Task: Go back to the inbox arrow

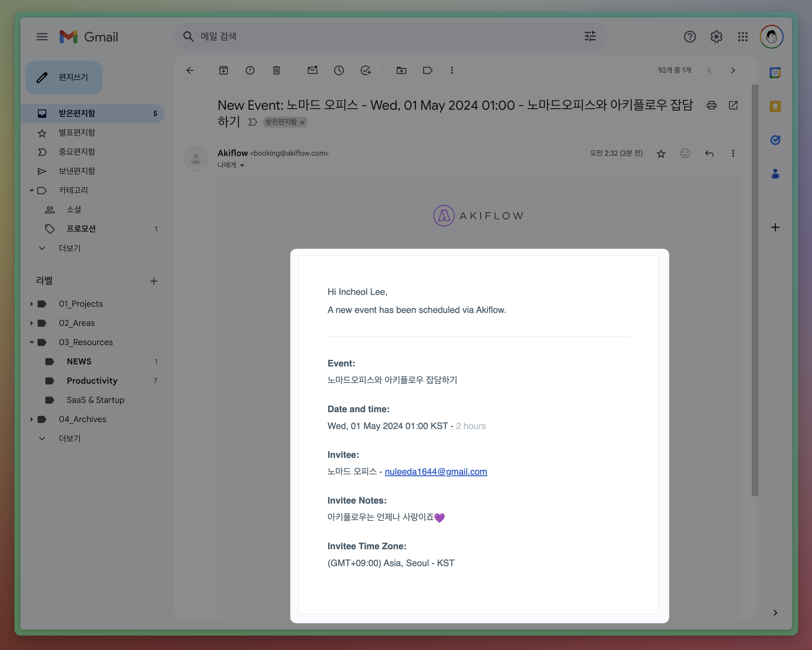Action: click(190, 70)
